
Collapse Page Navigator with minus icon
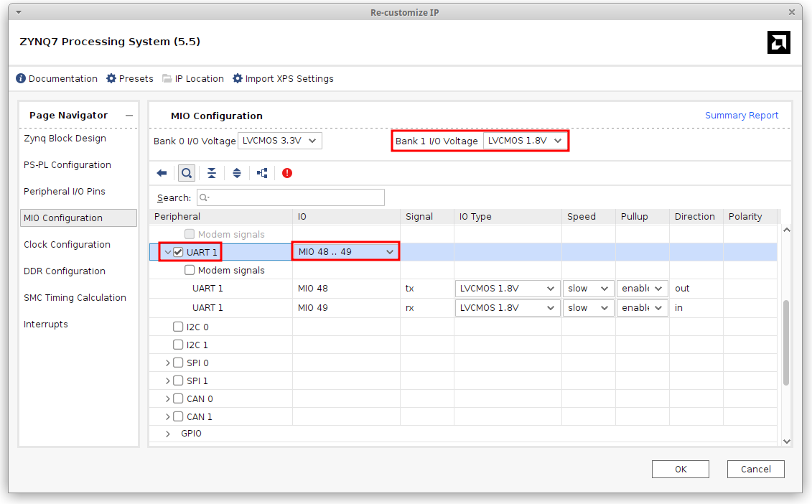tap(129, 116)
